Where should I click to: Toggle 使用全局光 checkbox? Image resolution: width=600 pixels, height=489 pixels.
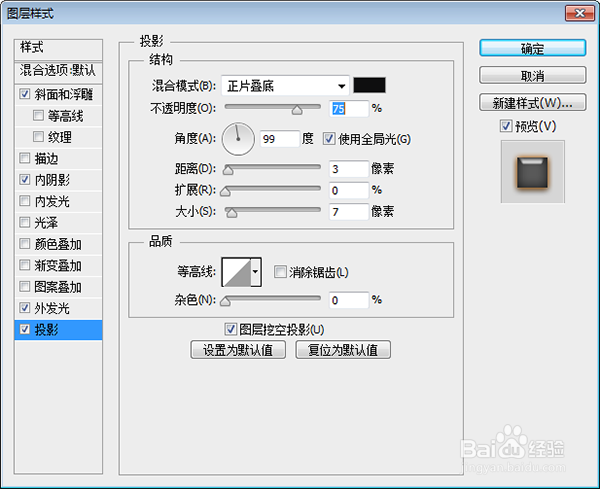[x=329, y=139]
